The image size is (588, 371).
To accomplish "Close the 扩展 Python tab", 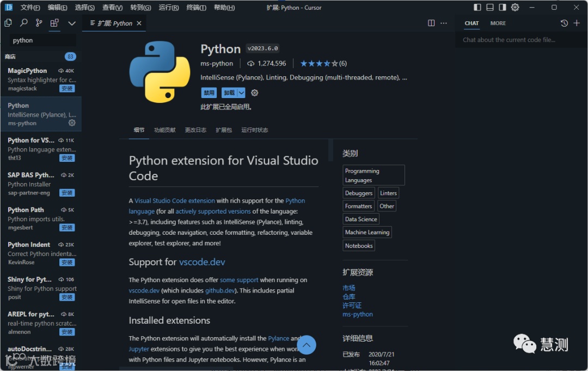I will point(139,23).
